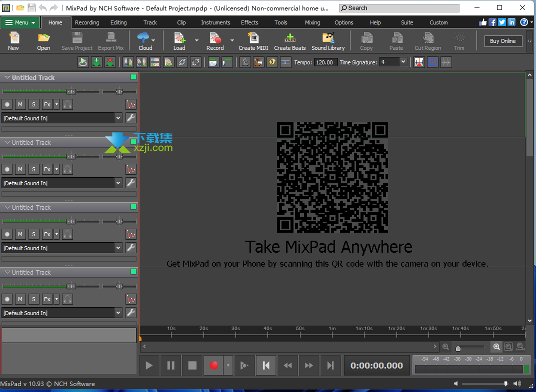Zoom in the timeline with magnifier plus

click(x=496, y=347)
